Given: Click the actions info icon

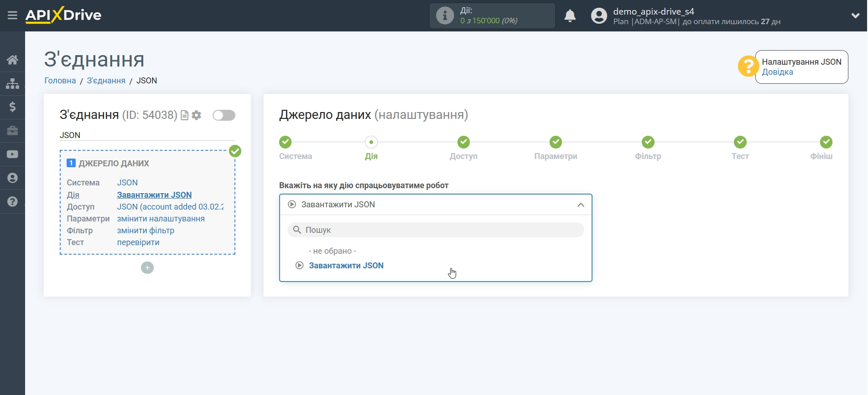Looking at the screenshot, I should 445,15.
